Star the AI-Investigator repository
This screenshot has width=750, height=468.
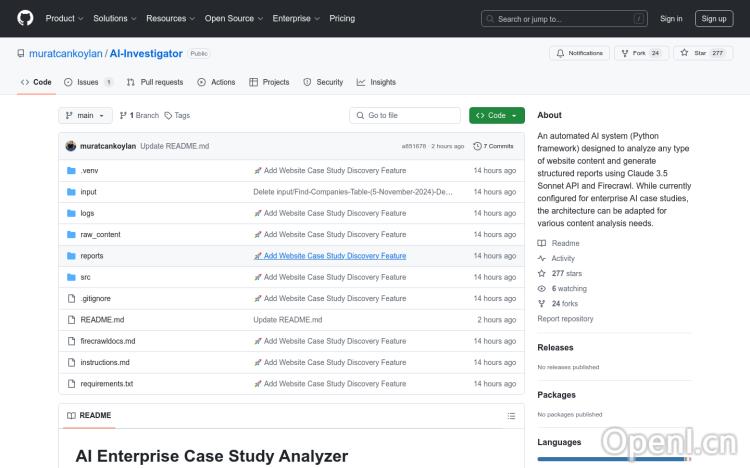(x=703, y=53)
